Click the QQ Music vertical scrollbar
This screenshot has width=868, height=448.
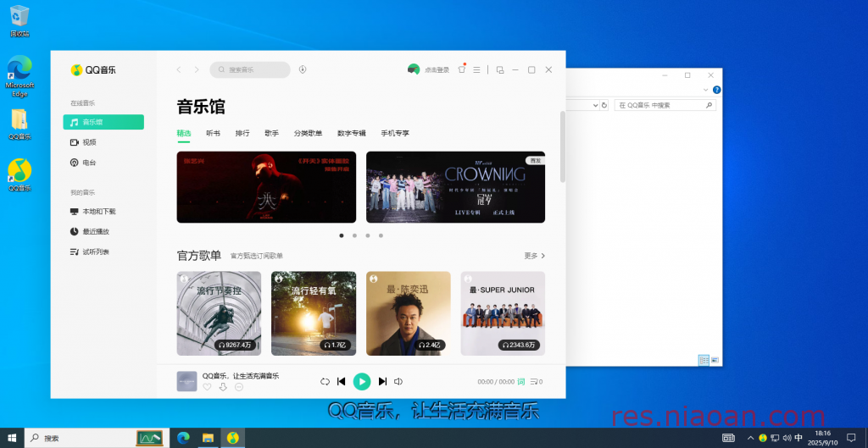tap(563, 147)
